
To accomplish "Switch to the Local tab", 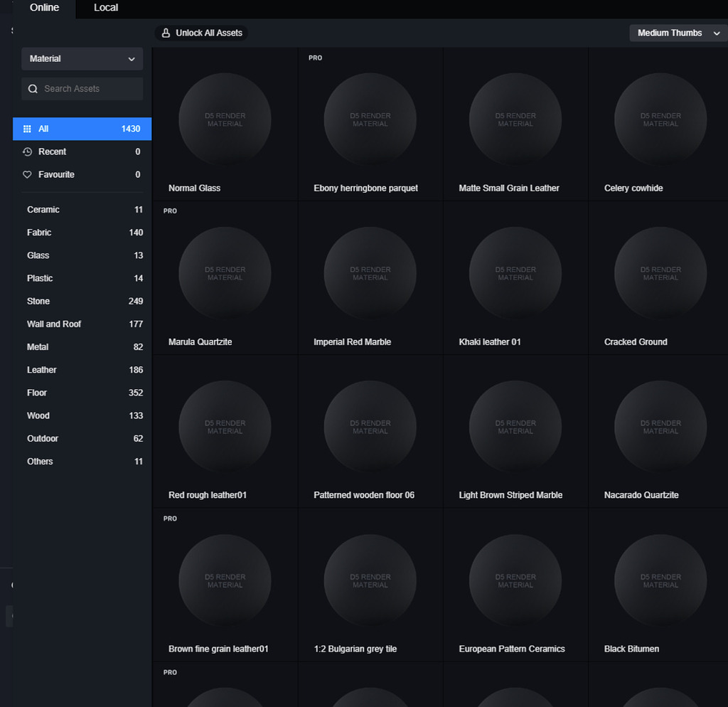I will [x=106, y=8].
